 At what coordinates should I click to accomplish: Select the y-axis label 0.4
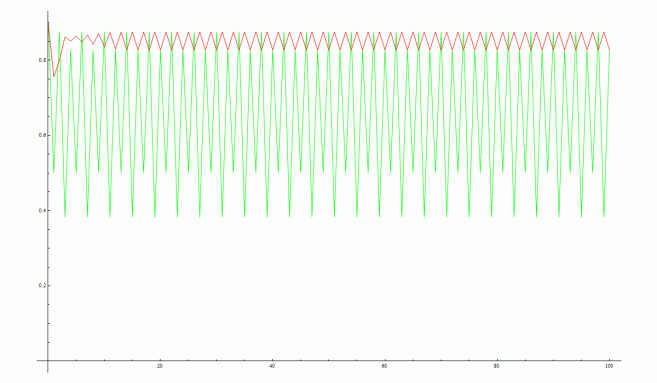(x=42, y=210)
